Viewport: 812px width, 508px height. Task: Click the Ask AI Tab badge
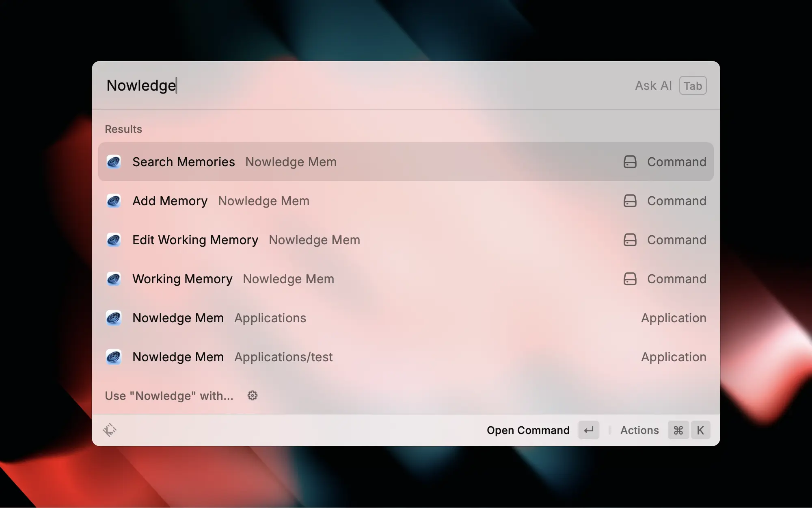692,85
